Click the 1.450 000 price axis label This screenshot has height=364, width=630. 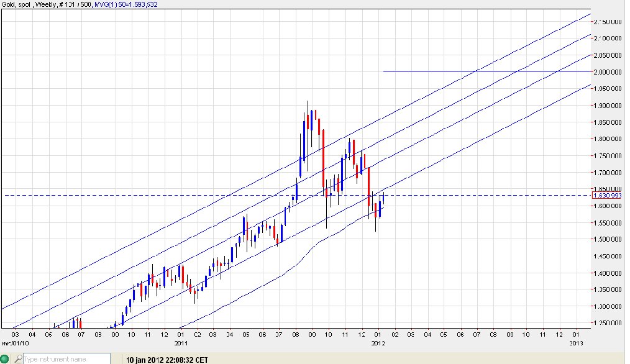608,257
